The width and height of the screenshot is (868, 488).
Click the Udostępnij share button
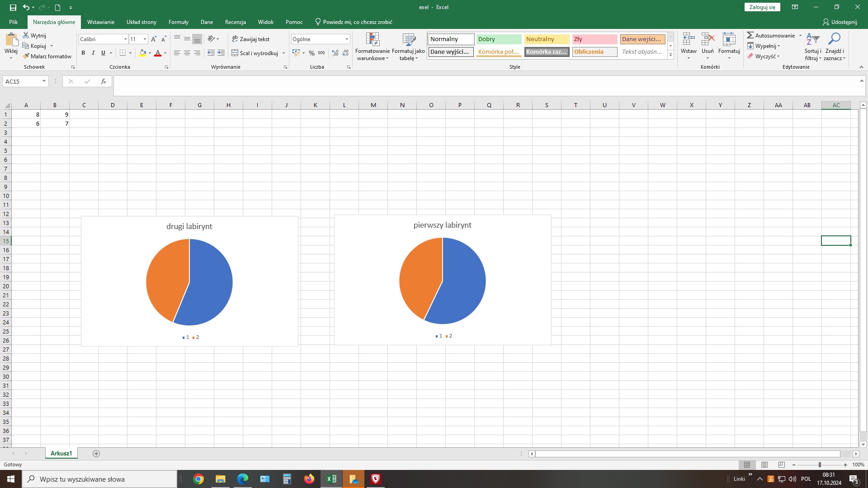pos(840,22)
